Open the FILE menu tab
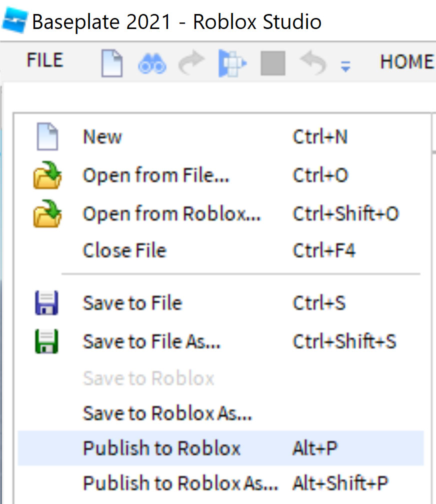Image resolution: width=436 pixels, height=504 pixels. click(44, 60)
